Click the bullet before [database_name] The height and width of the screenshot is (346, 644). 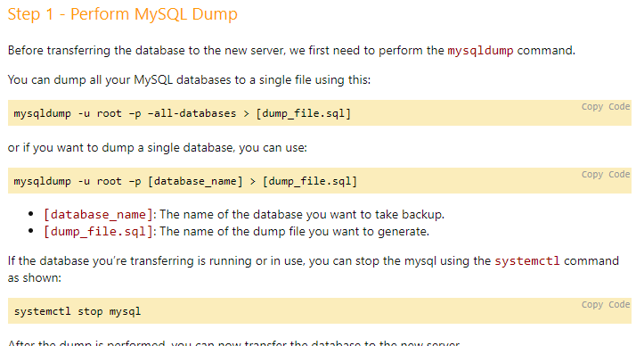coord(31,214)
